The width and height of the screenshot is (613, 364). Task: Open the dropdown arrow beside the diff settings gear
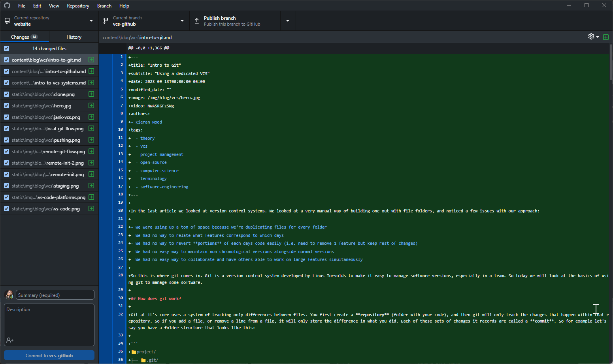(x=598, y=37)
